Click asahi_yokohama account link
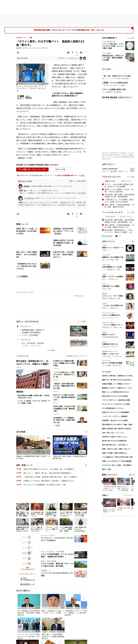Image resolution: width=138 pixels, height=644 pixels. point(110,169)
